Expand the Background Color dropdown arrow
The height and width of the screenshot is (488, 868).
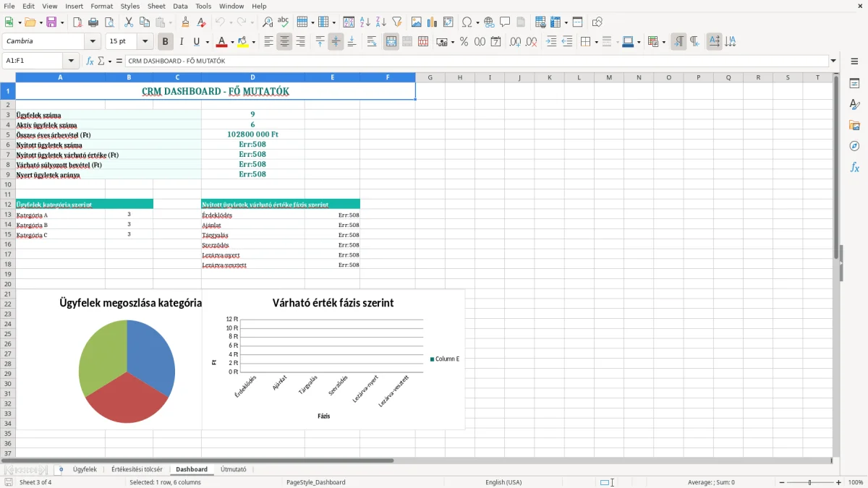pyautogui.click(x=254, y=42)
